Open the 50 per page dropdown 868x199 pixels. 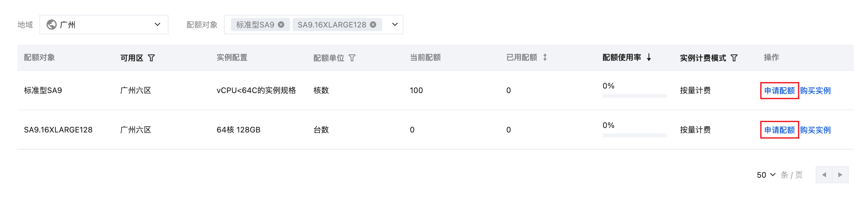pos(766,175)
